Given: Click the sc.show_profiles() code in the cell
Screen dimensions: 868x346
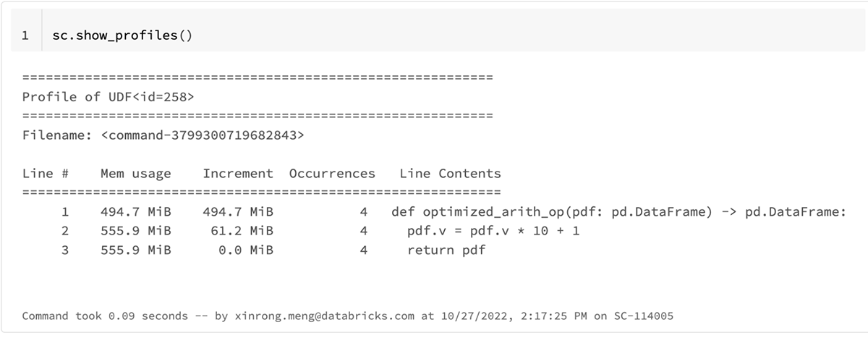Looking at the screenshot, I should [x=122, y=35].
